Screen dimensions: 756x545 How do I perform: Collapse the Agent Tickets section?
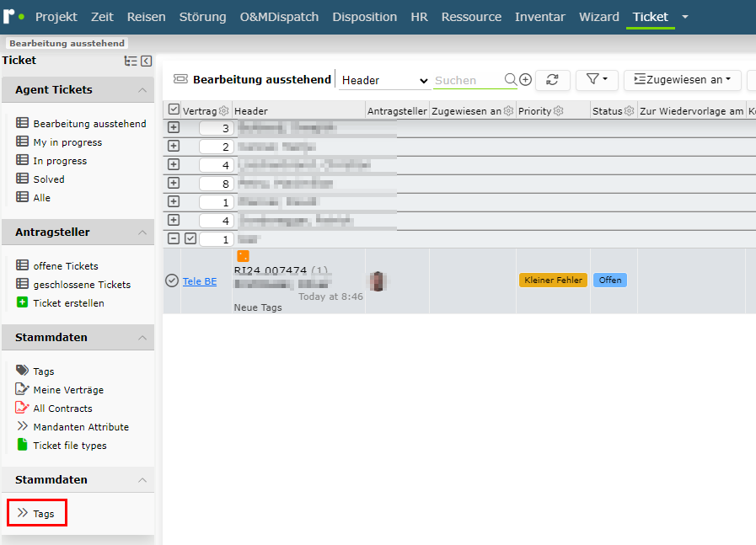pyautogui.click(x=142, y=90)
